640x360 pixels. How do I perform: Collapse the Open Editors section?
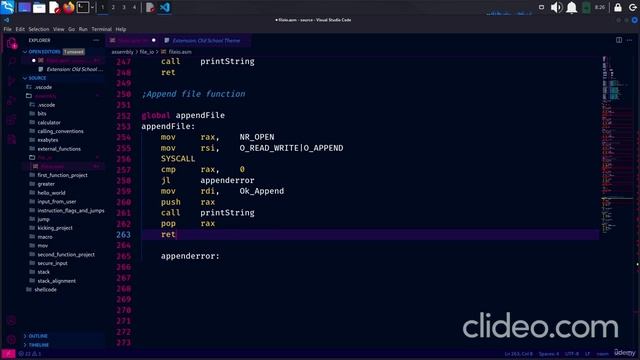[x=44, y=52]
